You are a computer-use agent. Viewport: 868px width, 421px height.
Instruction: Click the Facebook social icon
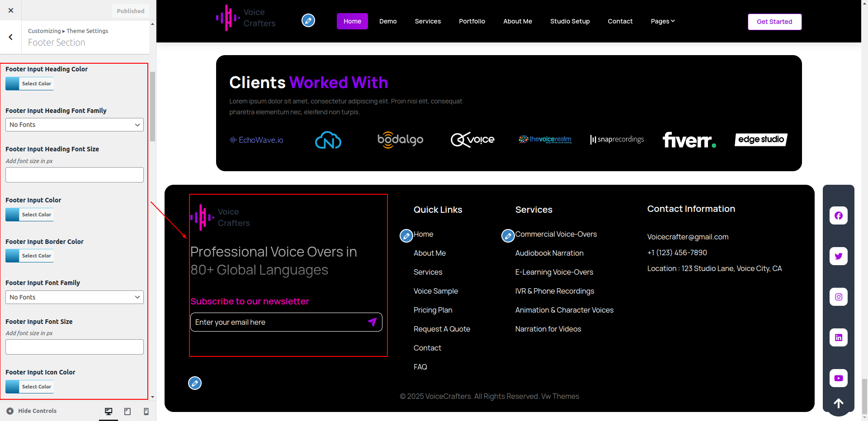(x=838, y=215)
